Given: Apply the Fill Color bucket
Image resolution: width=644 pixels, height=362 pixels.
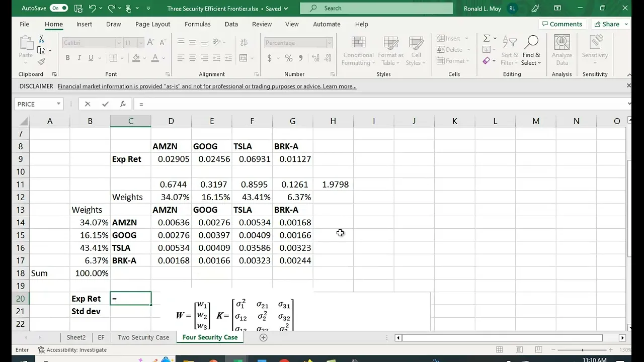Looking at the screenshot, I should click(136, 58).
